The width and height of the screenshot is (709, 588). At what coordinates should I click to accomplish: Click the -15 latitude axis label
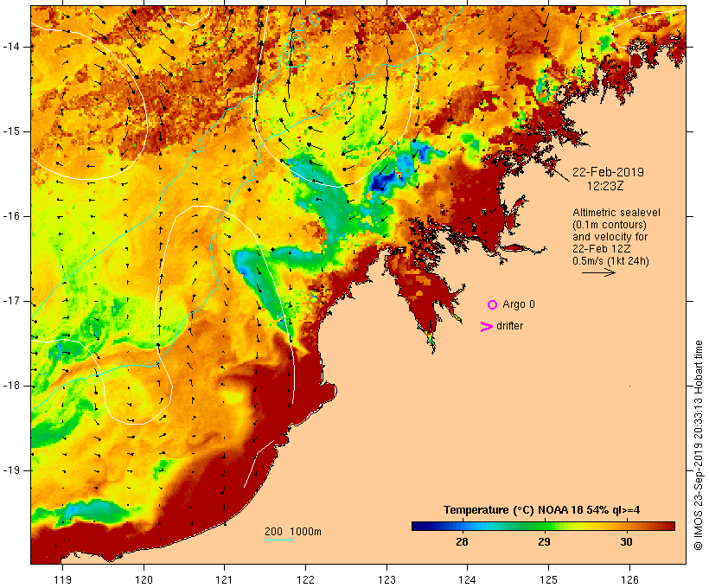click(x=11, y=131)
